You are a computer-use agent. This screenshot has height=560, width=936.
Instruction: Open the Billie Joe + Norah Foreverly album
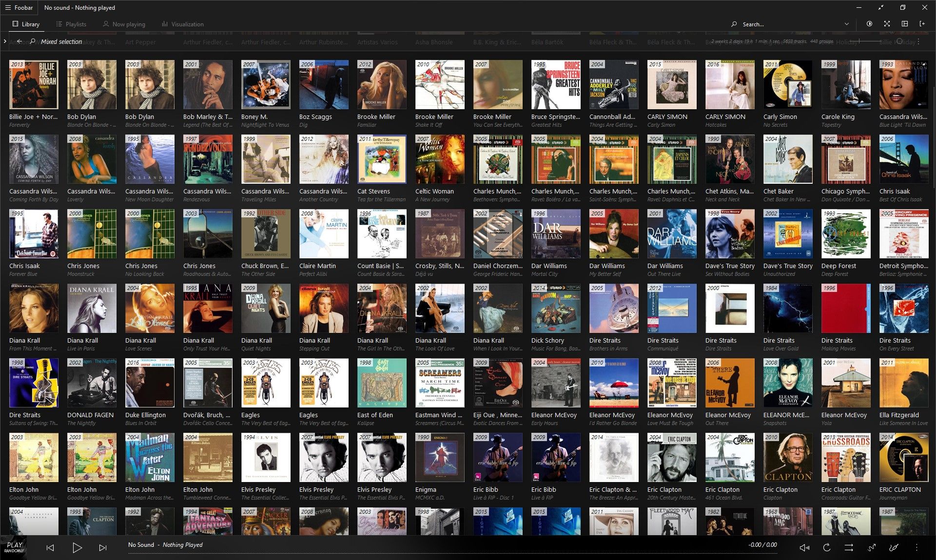[x=34, y=84]
